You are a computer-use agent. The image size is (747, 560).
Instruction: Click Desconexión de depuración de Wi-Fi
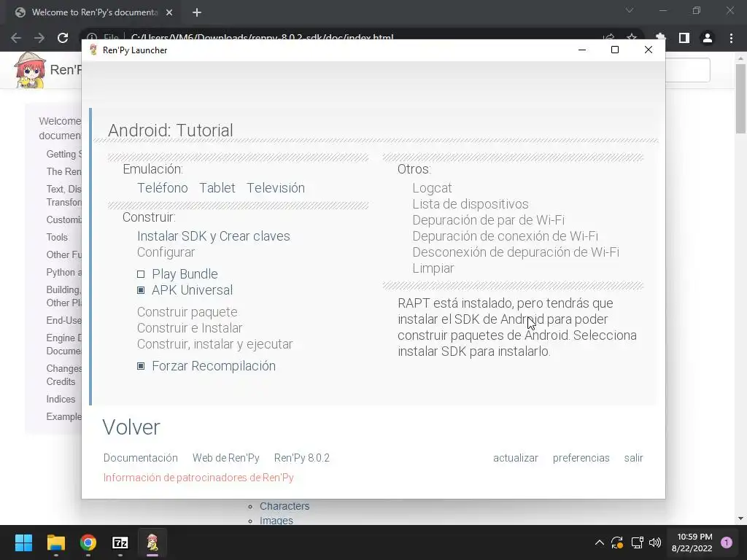pos(516,252)
